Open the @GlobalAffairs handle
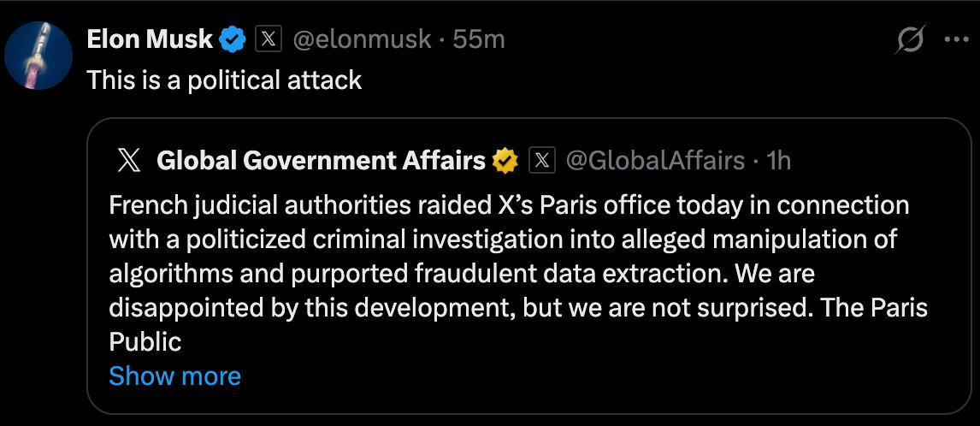The width and height of the screenshot is (980, 426). click(655, 160)
